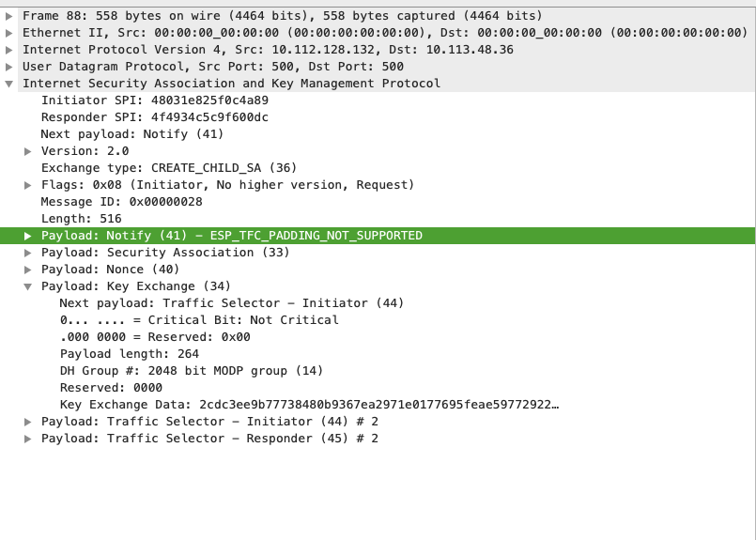Image resolution: width=756 pixels, height=540 pixels.
Task: Expand the Nonce (40) payload
Action: [x=28, y=270]
